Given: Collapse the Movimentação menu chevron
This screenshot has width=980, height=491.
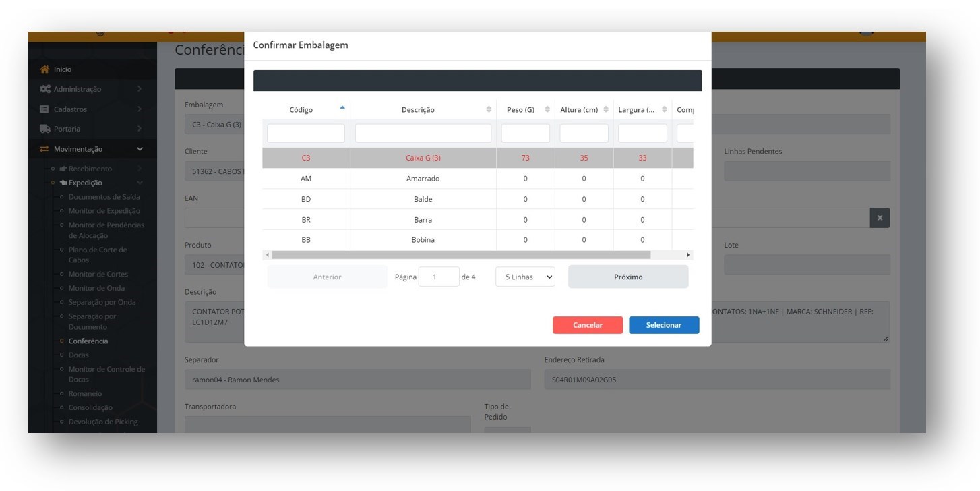Looking at the screenshot, I should [140, 149].
